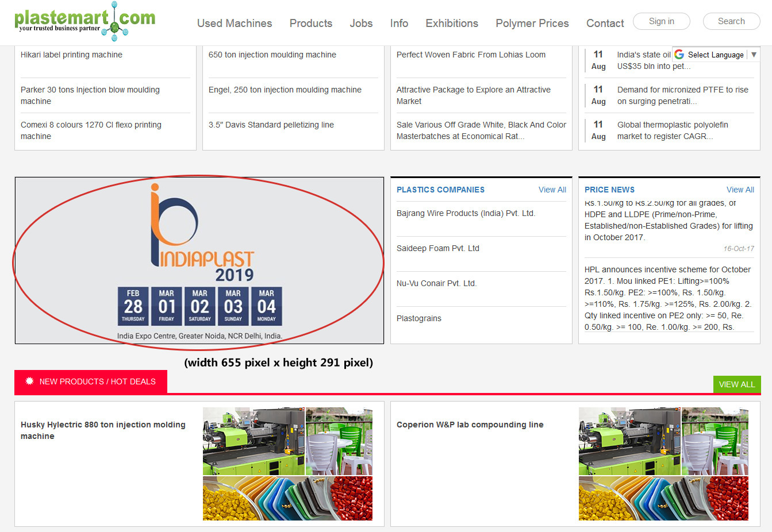Open Bajrang Wire Products company link
This screenshot has height=532, width=772.
click(x=466, y=213)
